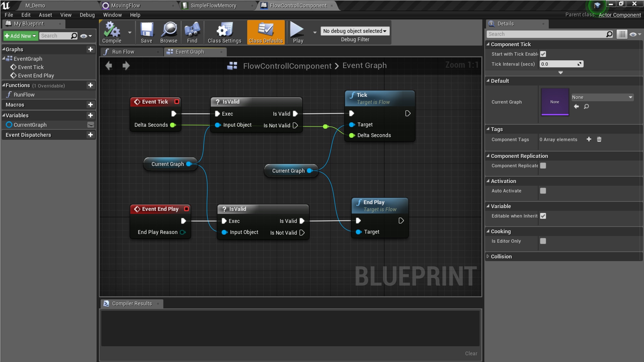Clear the Compiler Results output

[x=471, y=353]
